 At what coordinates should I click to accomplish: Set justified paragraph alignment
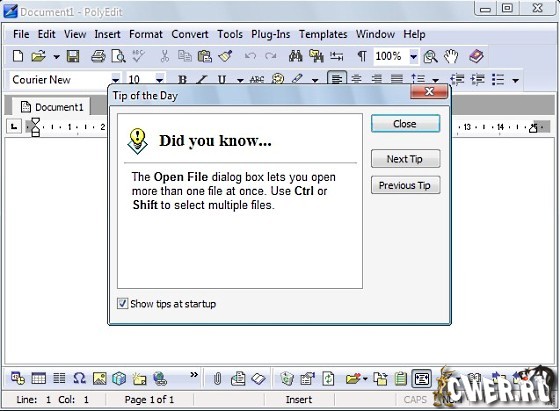click(x=397, y=79)
